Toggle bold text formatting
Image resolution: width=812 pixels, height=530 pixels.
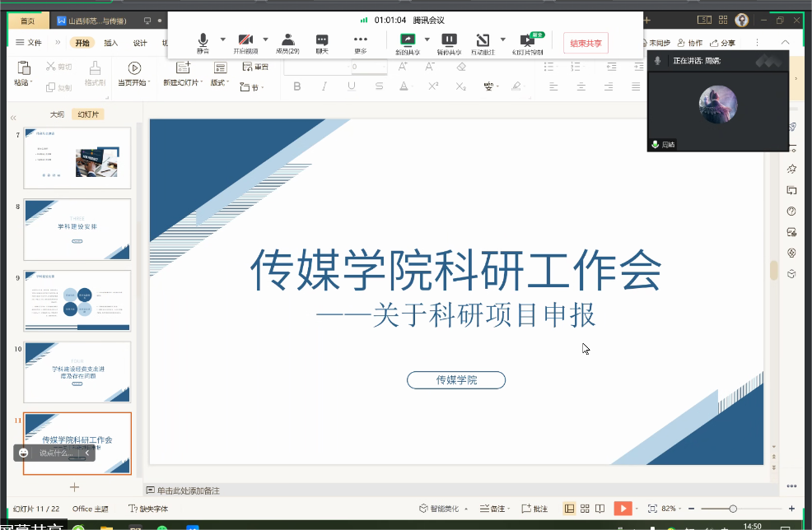(x=297, y=86)
